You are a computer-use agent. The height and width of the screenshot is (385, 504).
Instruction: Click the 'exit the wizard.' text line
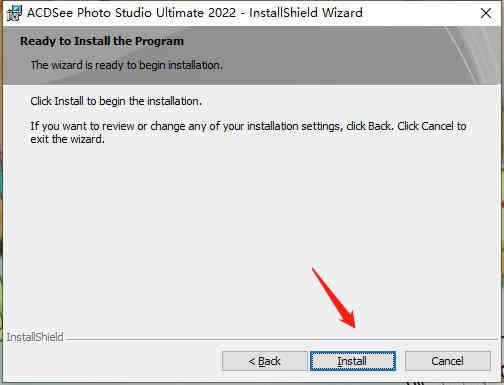(x=67, y=139)
